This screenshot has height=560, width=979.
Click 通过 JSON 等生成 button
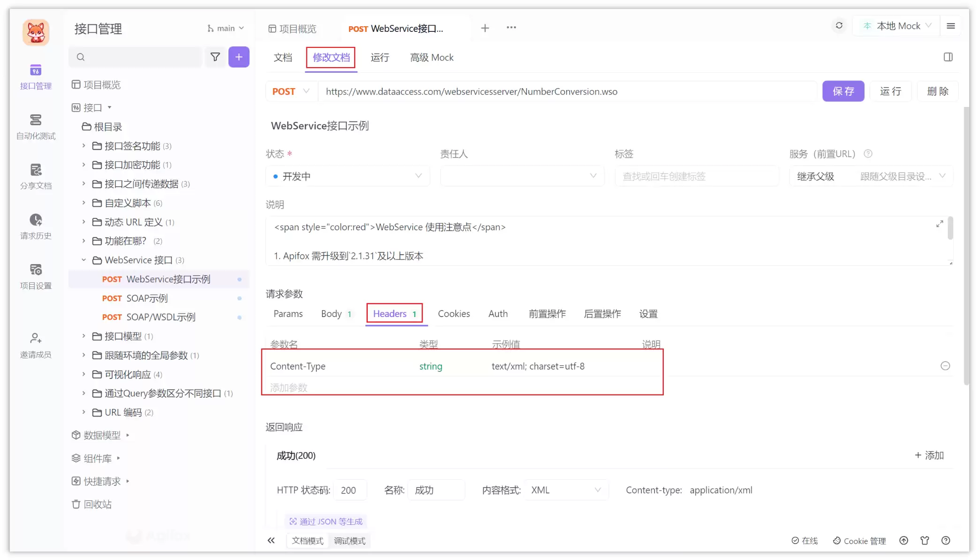pos(326,522)
